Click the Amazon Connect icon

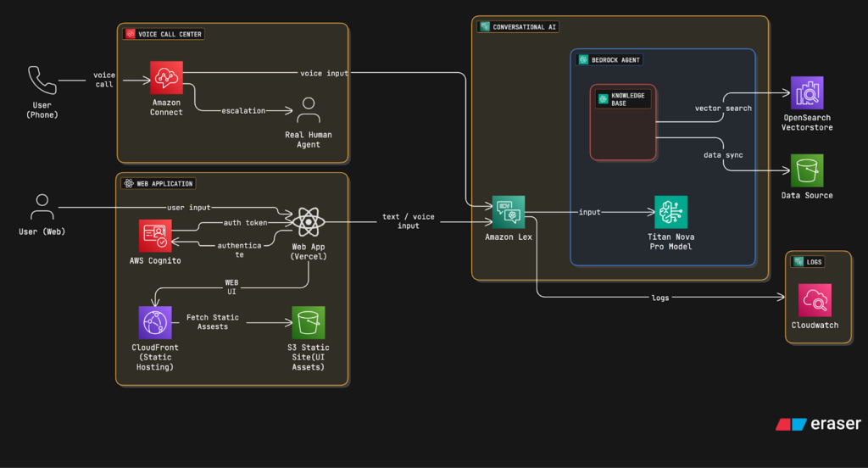pos(167,77)
